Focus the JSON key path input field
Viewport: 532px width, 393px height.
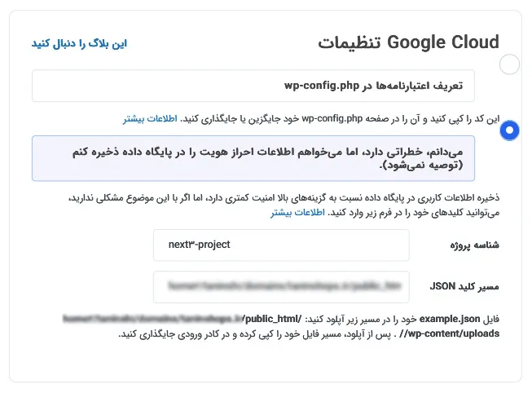click(281, 287)
